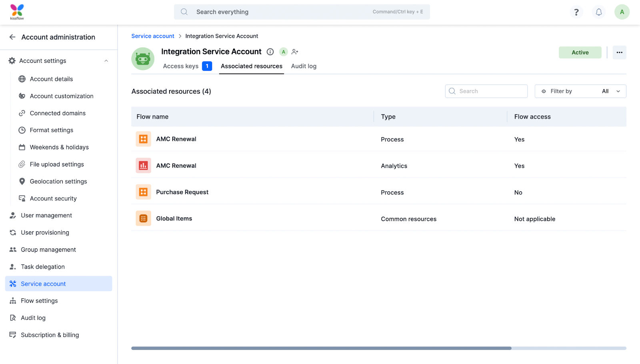640x364 pixels.
Task: Click the service account robot avatar
Action: [143, 59]
